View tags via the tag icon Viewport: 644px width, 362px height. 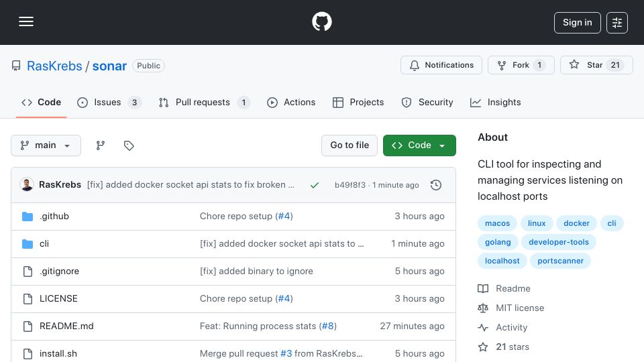pos(129,145)
